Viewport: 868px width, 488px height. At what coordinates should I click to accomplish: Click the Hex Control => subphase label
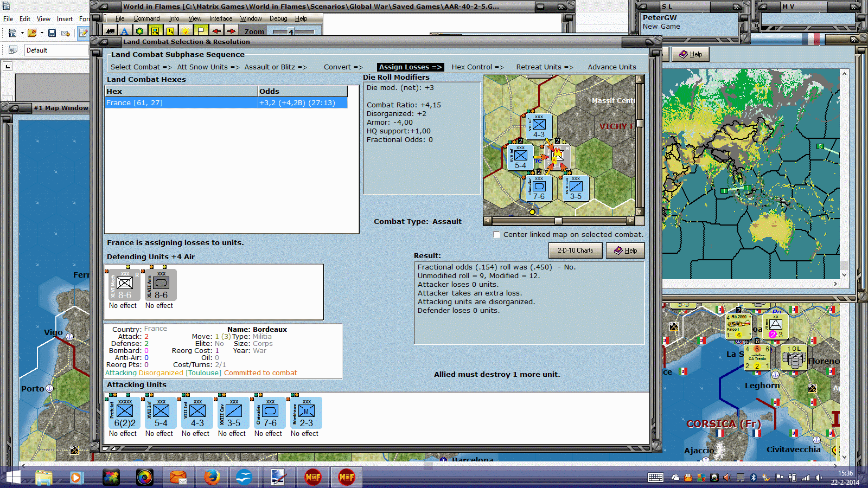pyautogui.click(x=477, y=67)
